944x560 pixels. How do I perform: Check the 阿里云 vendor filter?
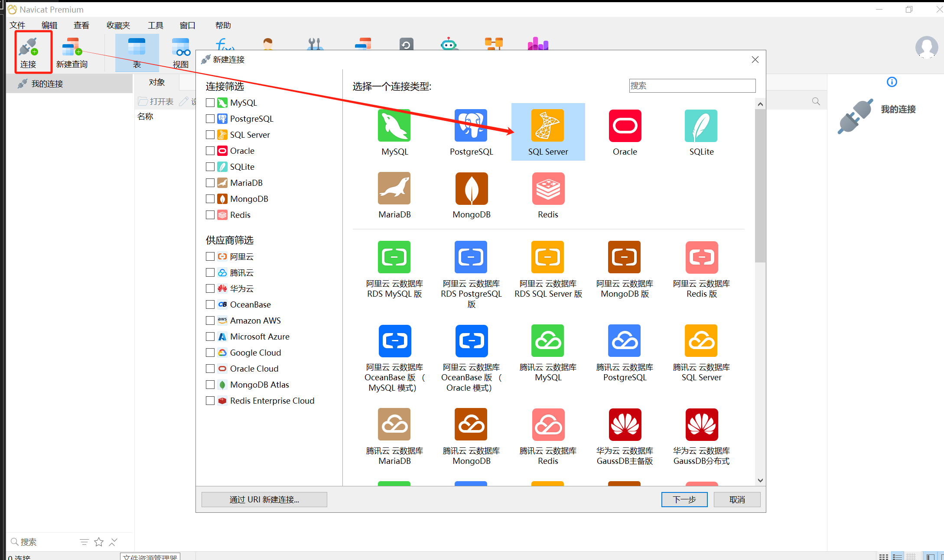pos(210,256)
